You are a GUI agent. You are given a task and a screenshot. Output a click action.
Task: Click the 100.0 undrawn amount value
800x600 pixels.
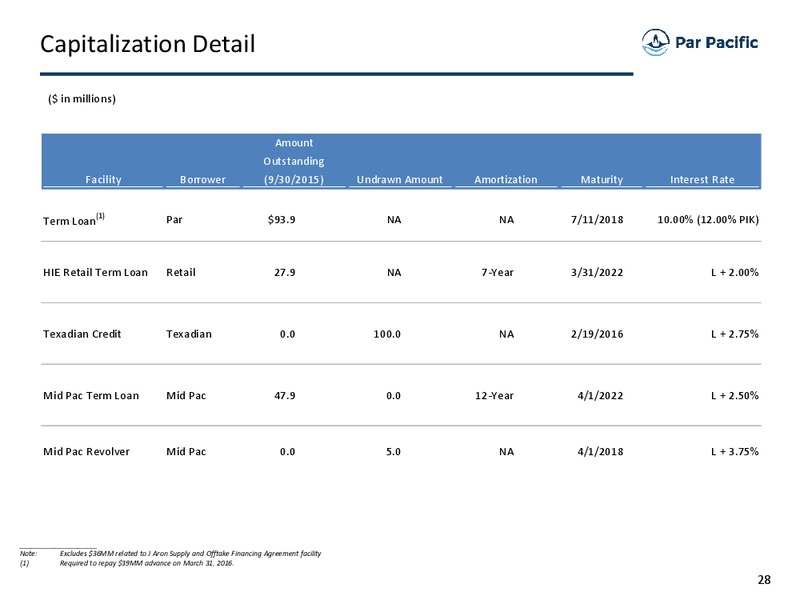click(x=387, y=334)
